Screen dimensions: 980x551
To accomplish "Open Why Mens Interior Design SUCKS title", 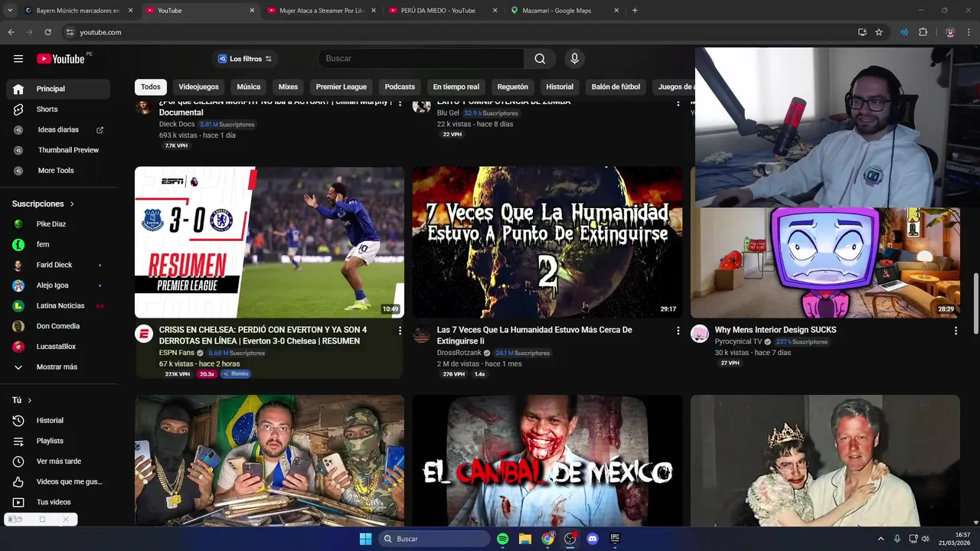I will (x=776, y=331).
